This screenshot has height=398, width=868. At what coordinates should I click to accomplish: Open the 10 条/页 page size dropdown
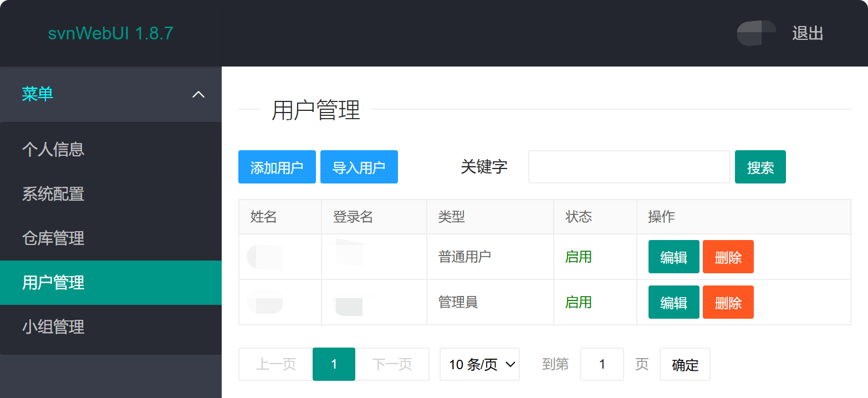479,364
